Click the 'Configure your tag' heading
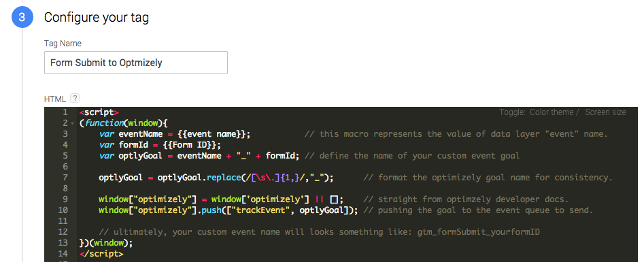Screen dimensions: 644x262 tap(97, 17)
